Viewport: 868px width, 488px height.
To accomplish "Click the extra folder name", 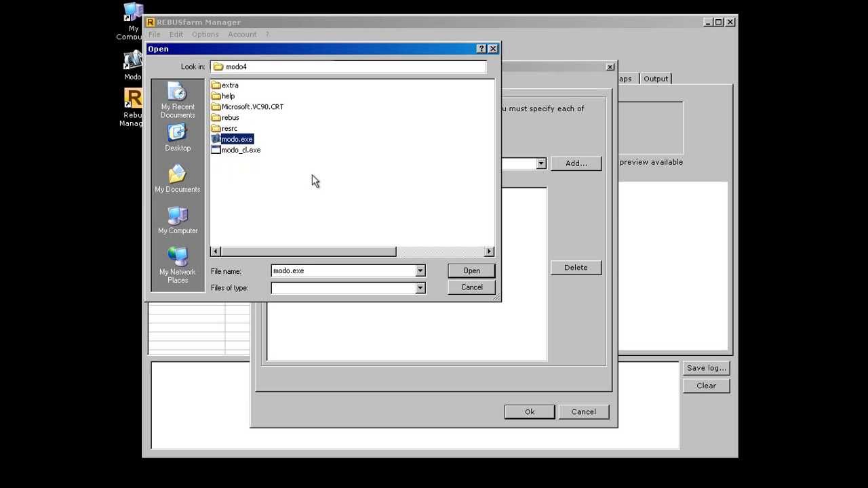I will tap(230, 85).
